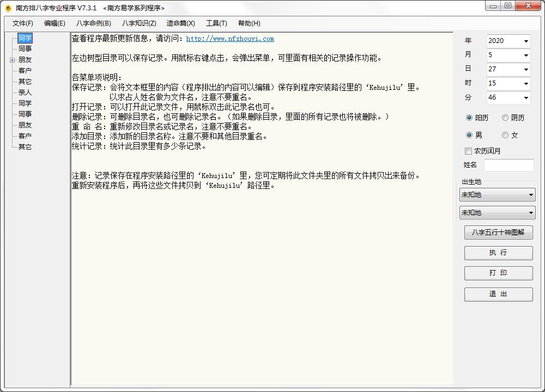Select the 阴历 calendar option

pyautogui.click(x=505, y=118)
